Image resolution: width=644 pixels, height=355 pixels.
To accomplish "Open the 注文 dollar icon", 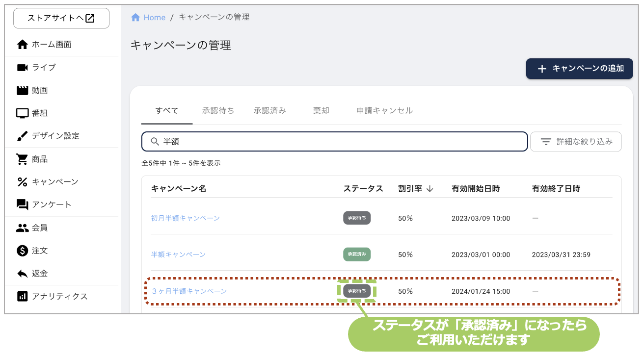I will [22, 251].
